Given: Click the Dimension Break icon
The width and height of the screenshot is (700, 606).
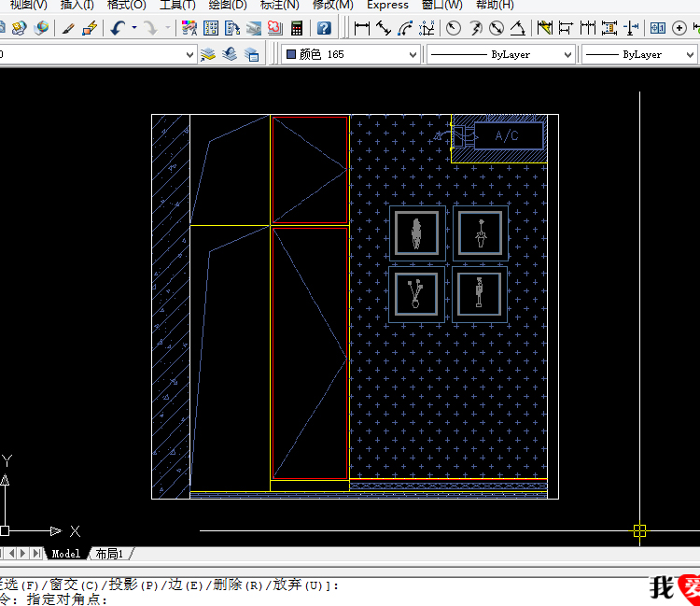Looking at the screenshot, I should pos(631,28).
